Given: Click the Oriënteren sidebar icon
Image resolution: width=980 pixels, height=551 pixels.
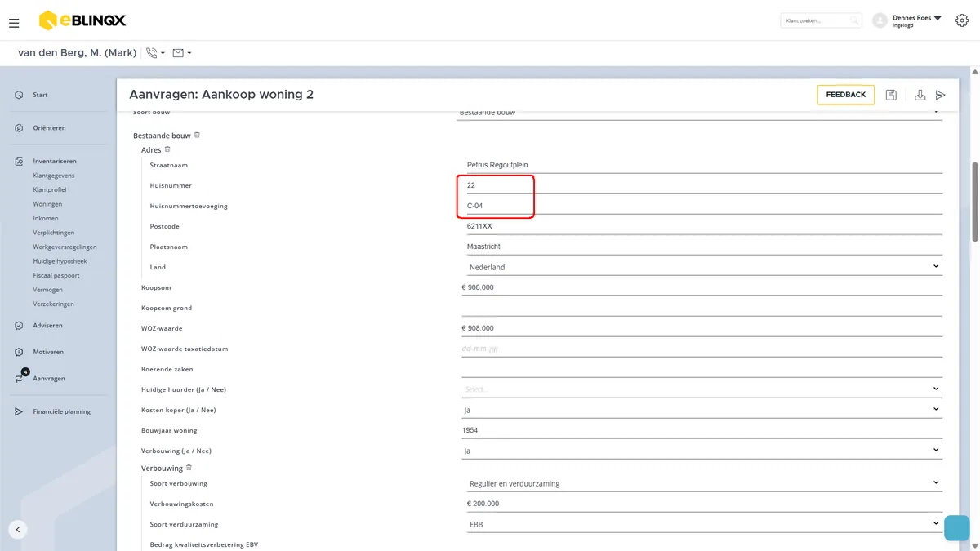Looking at the screenshot, I should pyautogui.click(x=18, y=128).
